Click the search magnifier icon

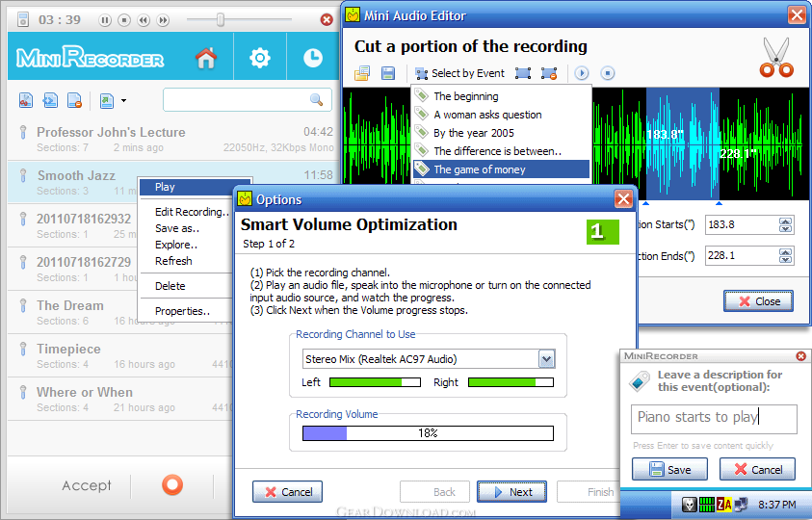pyautogui.click(x=316, y=99)
